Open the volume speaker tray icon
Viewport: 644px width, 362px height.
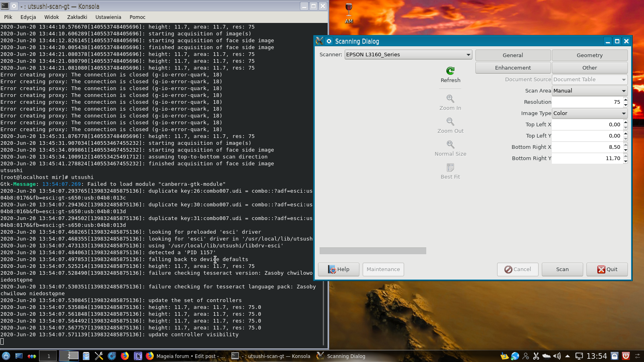pos(557,356)
